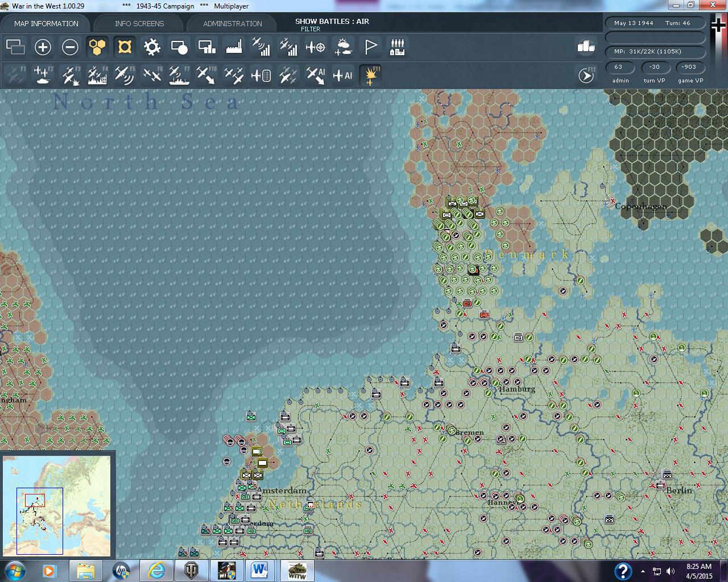The height and width of the screenshot is (582, 728).
Task: Toggle the flag overlay
Action: (370, 47)
